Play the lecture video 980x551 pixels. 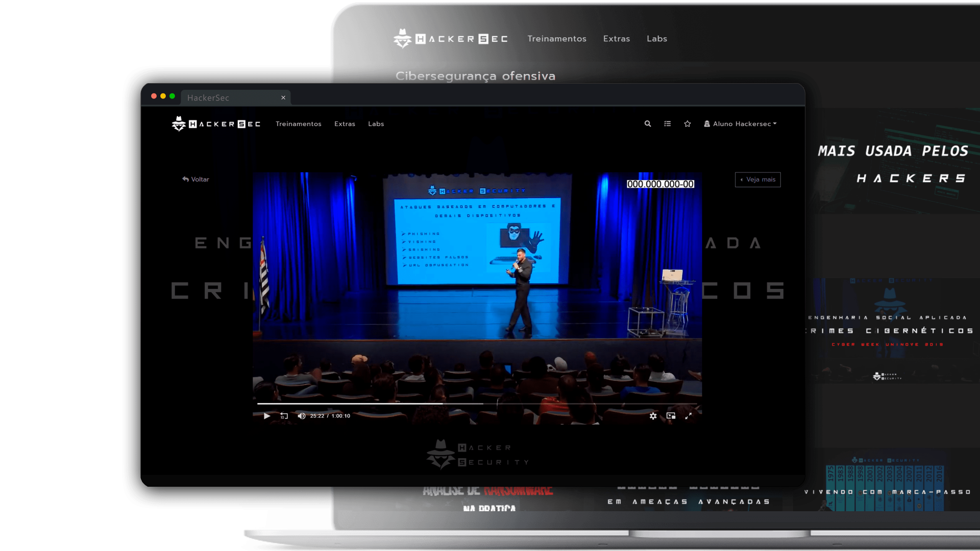[x=266, y=416]
